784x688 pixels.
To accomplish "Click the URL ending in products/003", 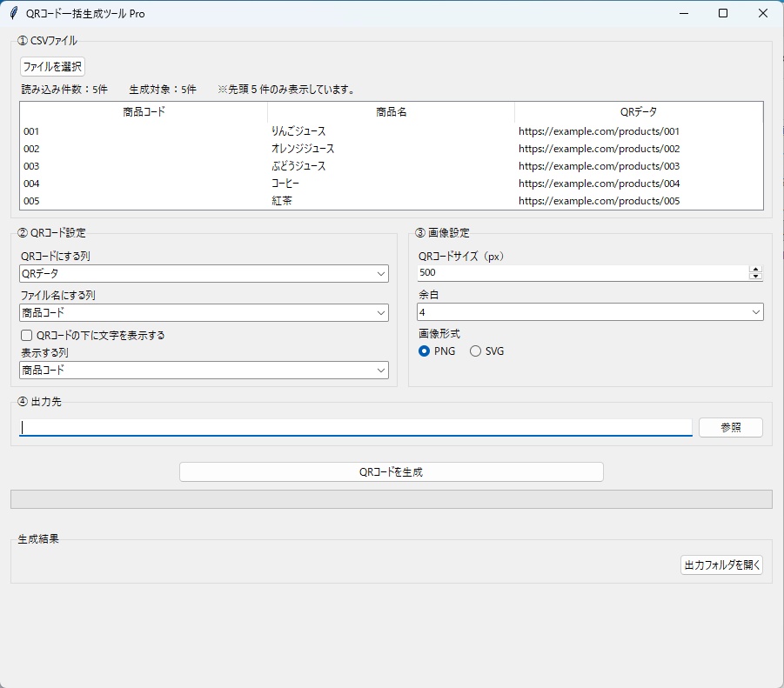I will tap(599, 166).
